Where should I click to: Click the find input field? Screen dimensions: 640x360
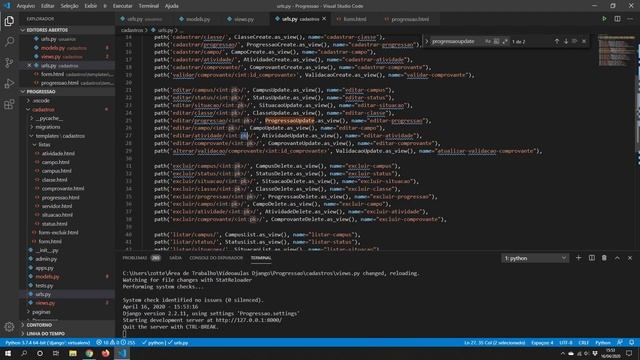pyautogui.click(x=456, y=41)
